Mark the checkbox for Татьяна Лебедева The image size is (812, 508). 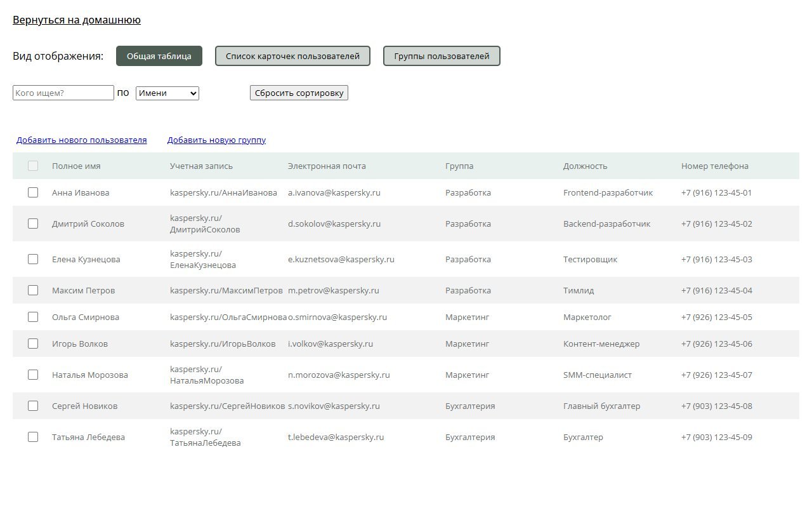pos(33,437)
